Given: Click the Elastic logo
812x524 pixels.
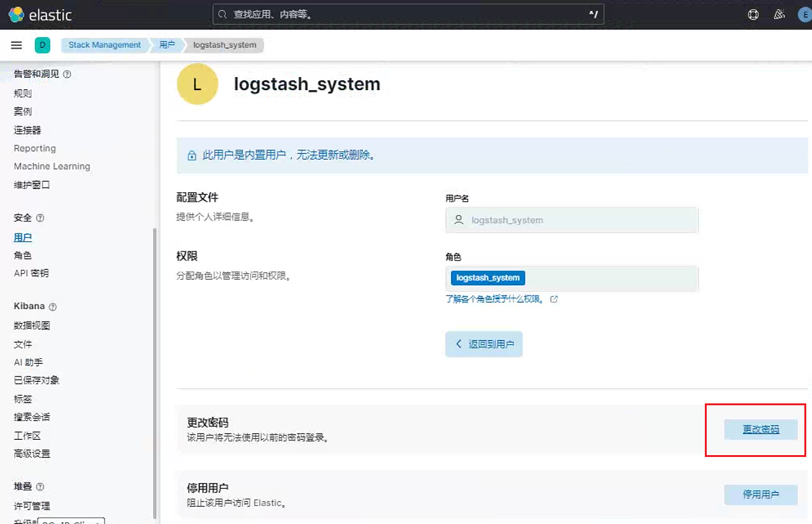Looking at the screenshot, I should [40, 14].
